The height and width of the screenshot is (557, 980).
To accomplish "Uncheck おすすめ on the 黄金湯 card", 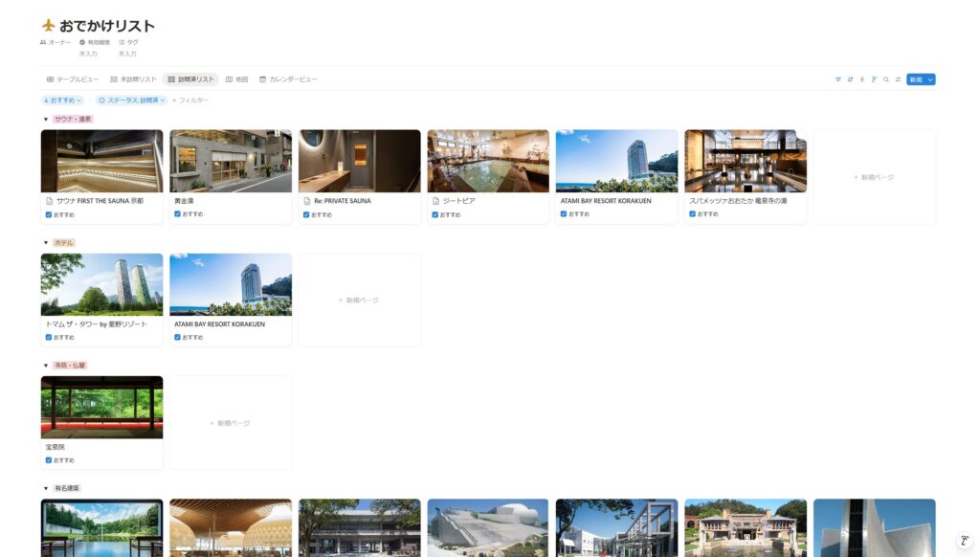I will click(x=177, y=214).
